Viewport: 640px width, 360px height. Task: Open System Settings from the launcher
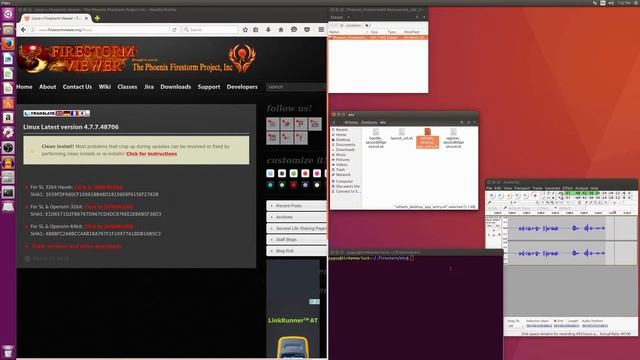(8, 132)
